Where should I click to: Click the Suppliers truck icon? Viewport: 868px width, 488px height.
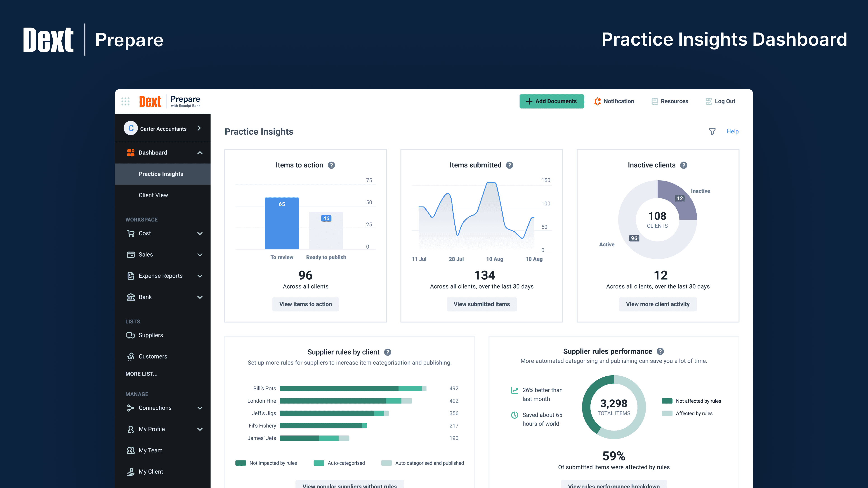(131, 335)
